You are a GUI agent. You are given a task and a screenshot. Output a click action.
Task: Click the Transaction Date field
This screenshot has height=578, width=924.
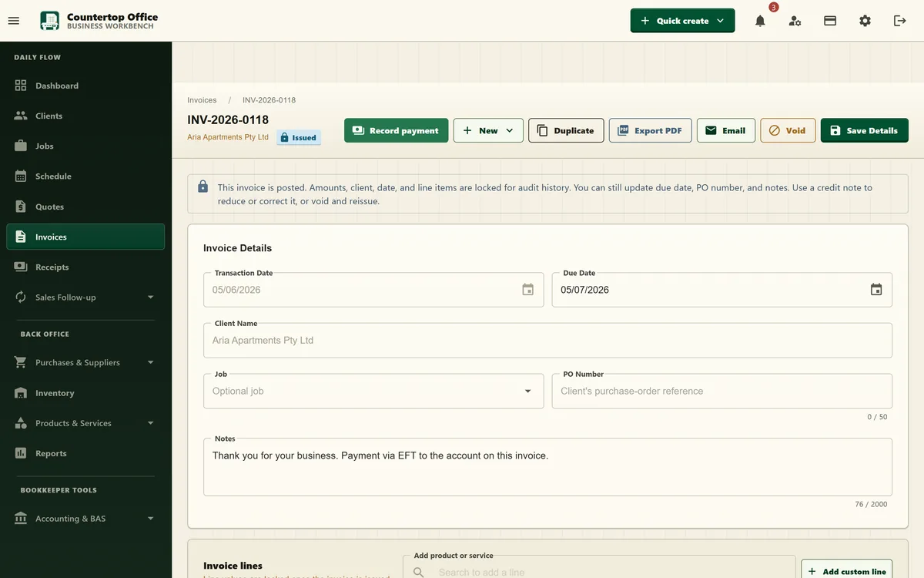pyautogui.click(x=373, y=290)
